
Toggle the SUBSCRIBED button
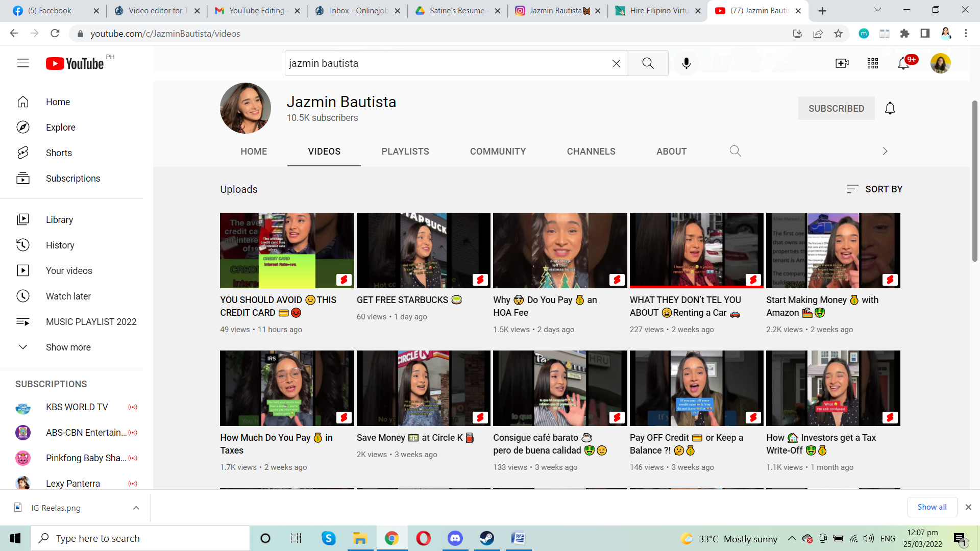click(x=836, y=108)
